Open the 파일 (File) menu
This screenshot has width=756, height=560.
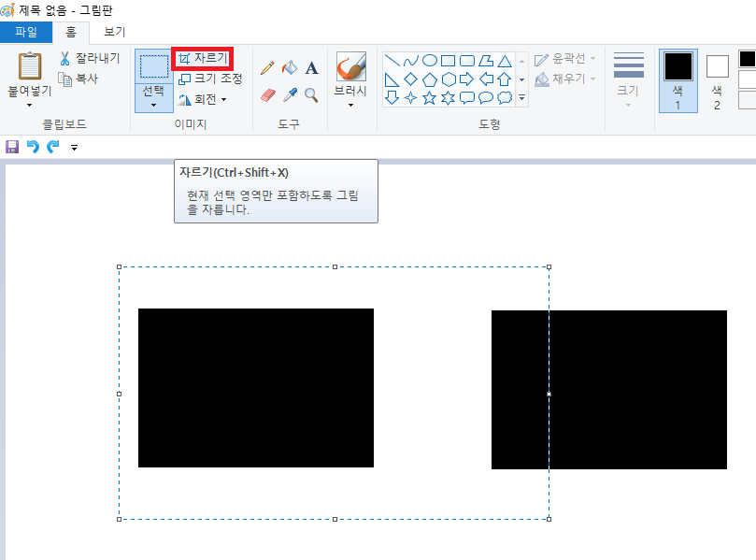tap(26, 33)
